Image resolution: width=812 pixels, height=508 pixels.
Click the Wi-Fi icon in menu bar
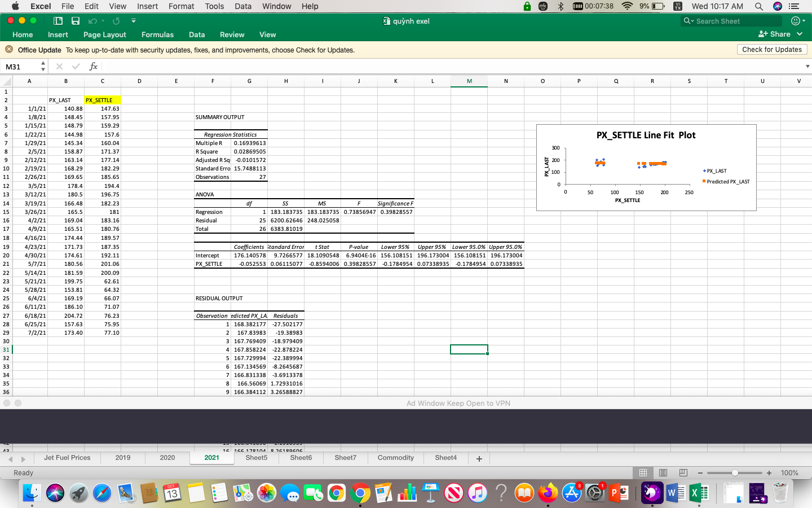[x=627, y=6]
